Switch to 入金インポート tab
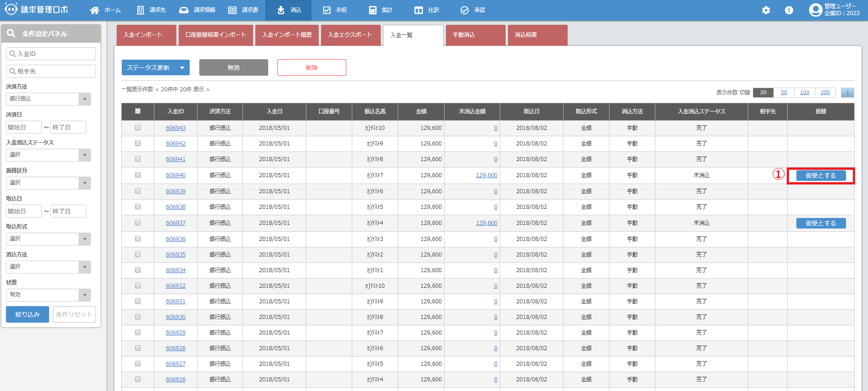The height and width of the screenshot is (391, 868). (x=147, y=35)
